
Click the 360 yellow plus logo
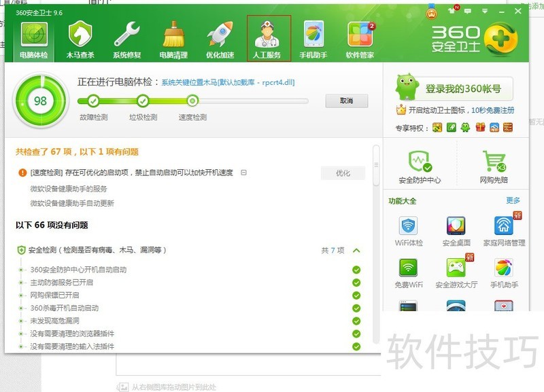(500, 39)
